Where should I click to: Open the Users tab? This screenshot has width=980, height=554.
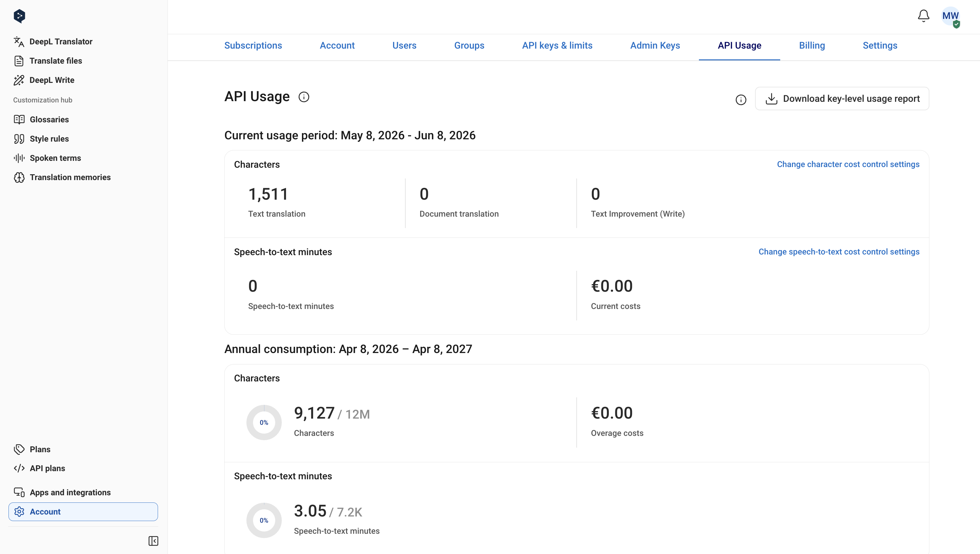coord(404,45)
